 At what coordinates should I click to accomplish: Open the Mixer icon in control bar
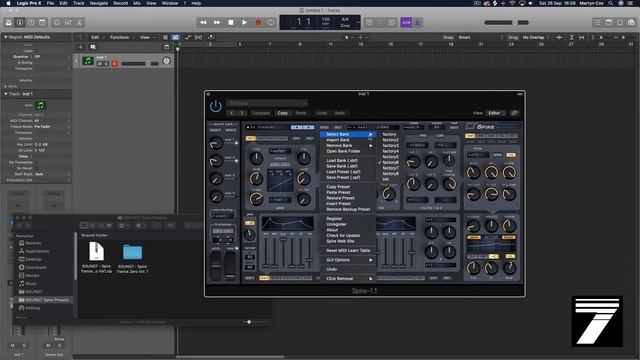tap(68, 22)
